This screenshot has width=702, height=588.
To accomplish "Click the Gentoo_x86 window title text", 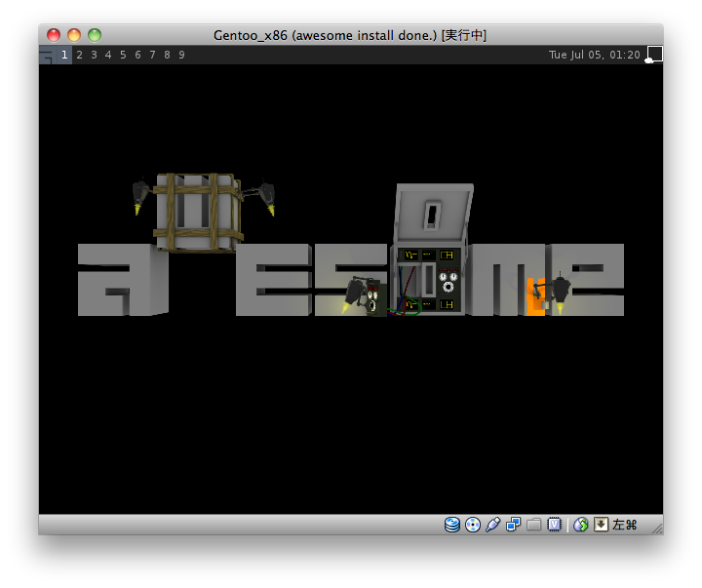I will click(350, 35).
